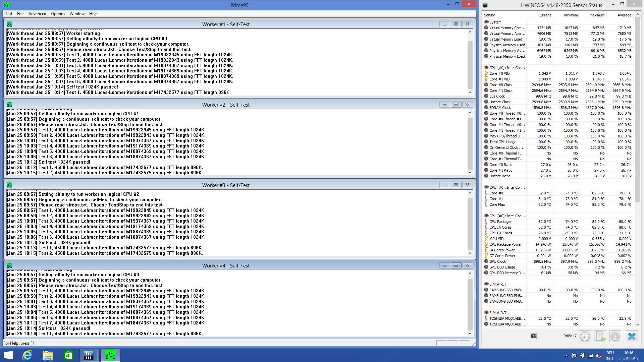Open Internet Explorer from the taskbar
The width and height of the screenshot is (644, 362).
[27, 355]
